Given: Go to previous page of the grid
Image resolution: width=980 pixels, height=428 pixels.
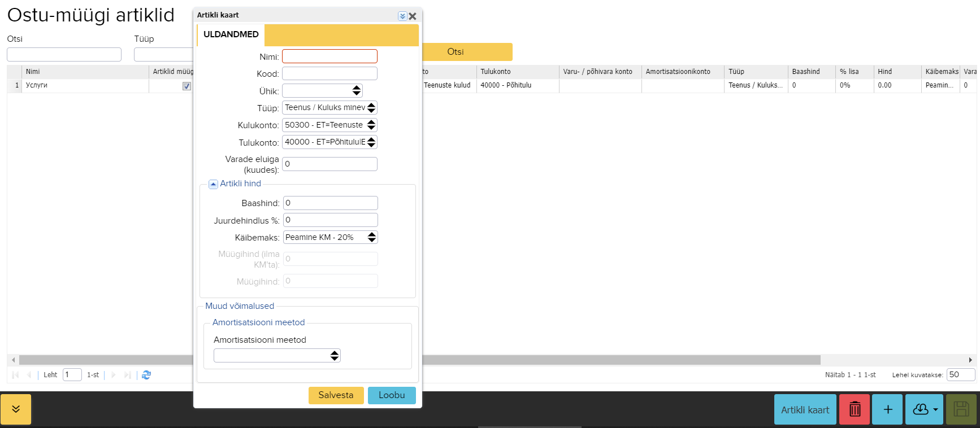Looking at the screenshot, I should point(29,375).
